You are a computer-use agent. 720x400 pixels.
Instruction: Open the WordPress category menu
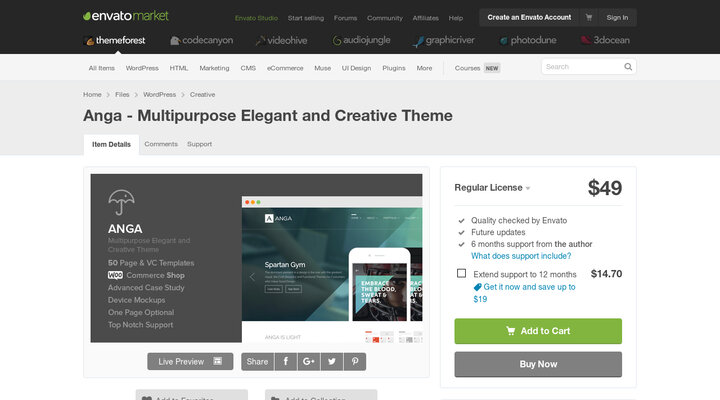pyautogui.click(x=142, y=68)
